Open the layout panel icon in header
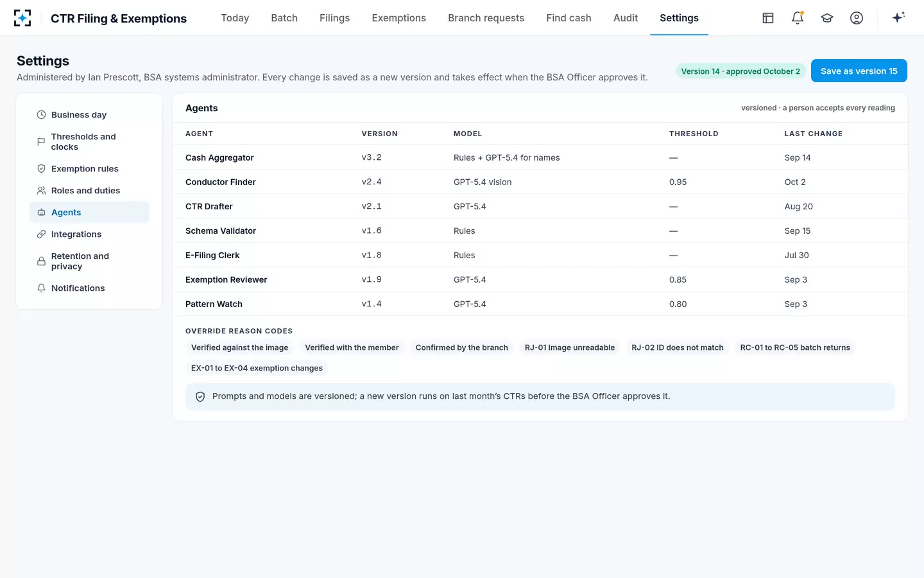Screen dimensions: 924x578 pyautogui.click(x=768, y=18)
